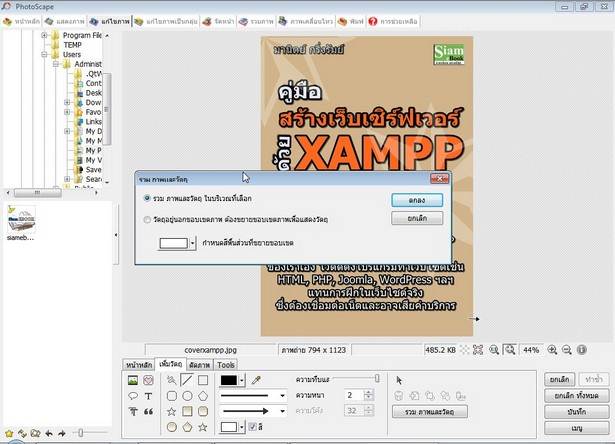Pick the eyedropper color picker tool
Image resolution: width=615 pixels, height=444 pixels.
(x=256, y=380)
